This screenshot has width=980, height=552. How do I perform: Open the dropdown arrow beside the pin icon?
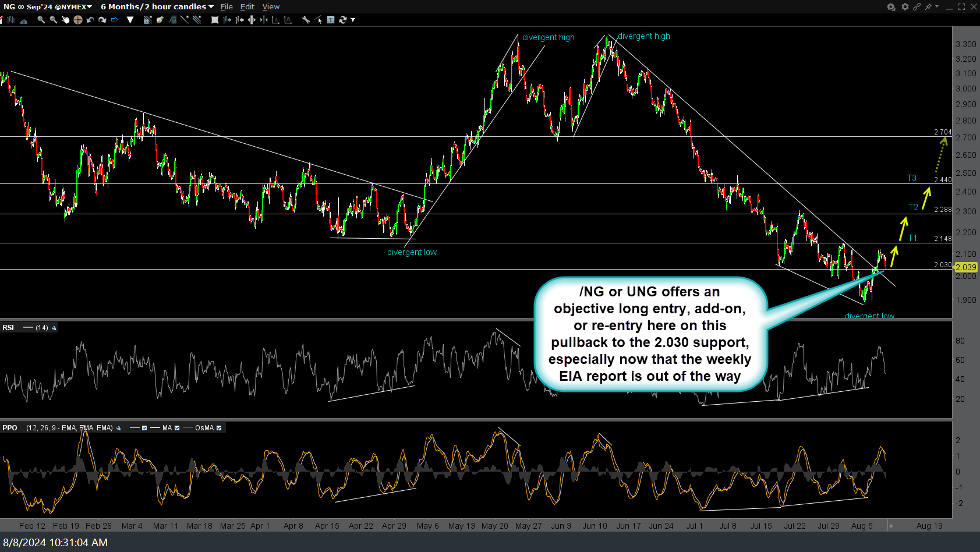pos(937,6)
